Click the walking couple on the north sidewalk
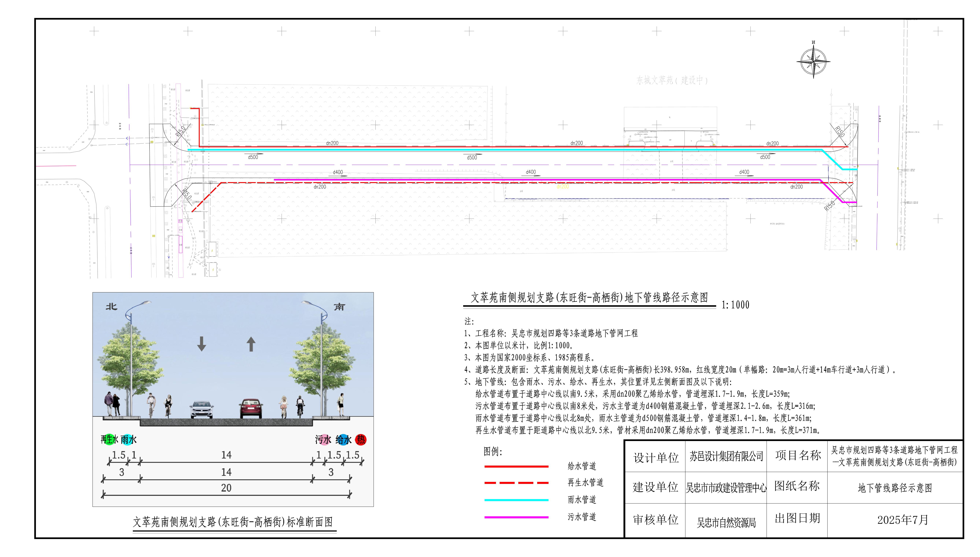This screenshot has width=980, height=557. (112, 404)
